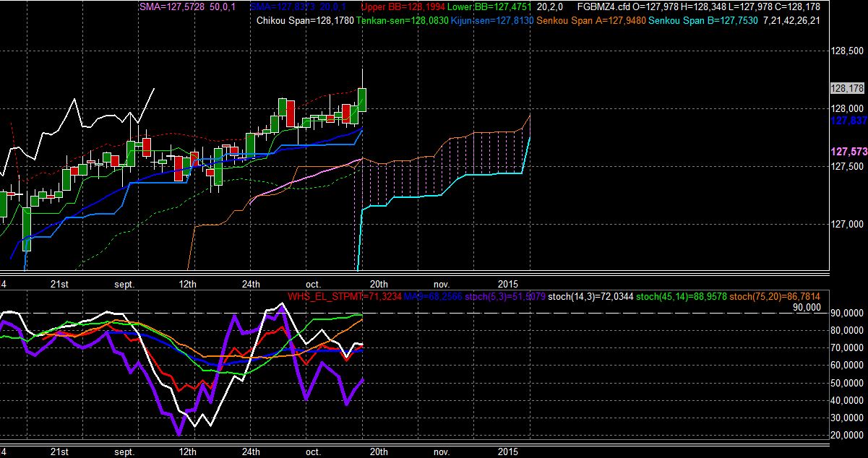Screen dimensions: 868x458
Task: Select 'oct.' on the price chart date axis
Action: click(x=313, y=284)
